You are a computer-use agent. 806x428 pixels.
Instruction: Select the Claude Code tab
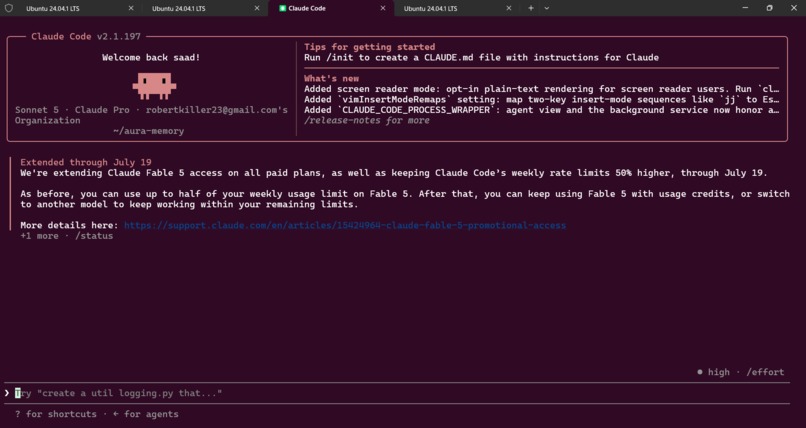pos(331,8)
